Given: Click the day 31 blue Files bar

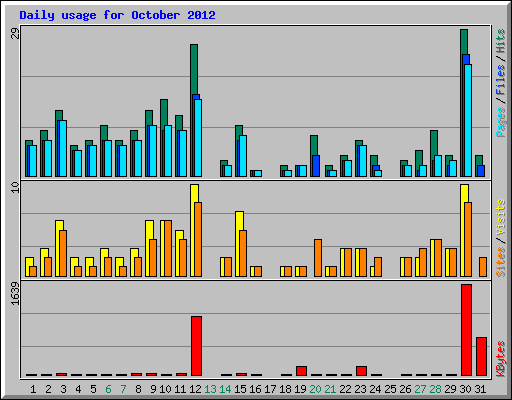Looking at the screenshot, I should pyautogui.click(x=481, y=171).
